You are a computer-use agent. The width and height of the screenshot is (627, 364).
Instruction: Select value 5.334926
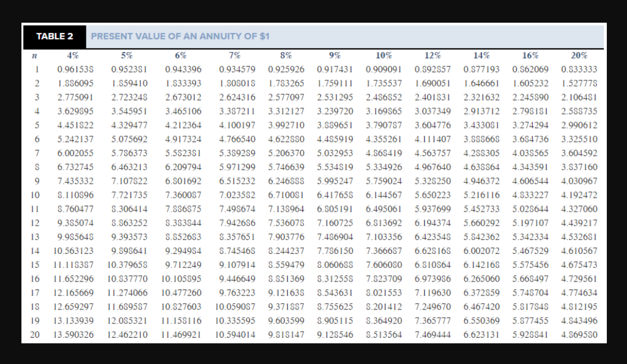[x=384, y=167]
